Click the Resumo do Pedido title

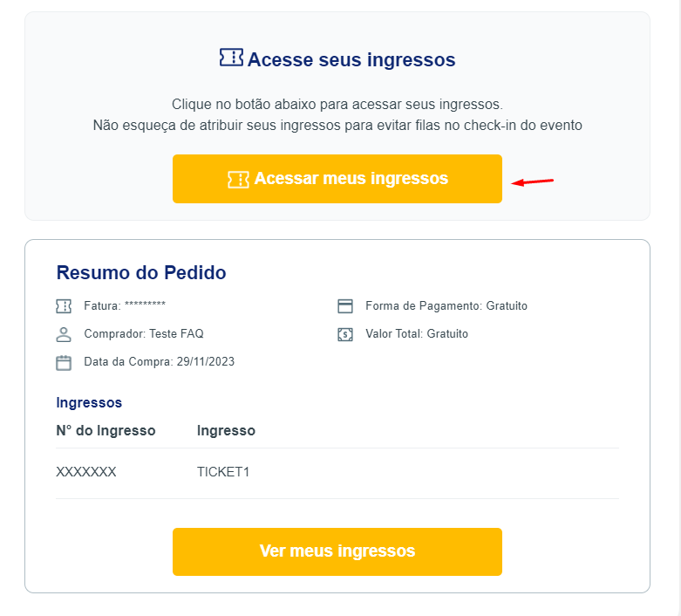141,273
